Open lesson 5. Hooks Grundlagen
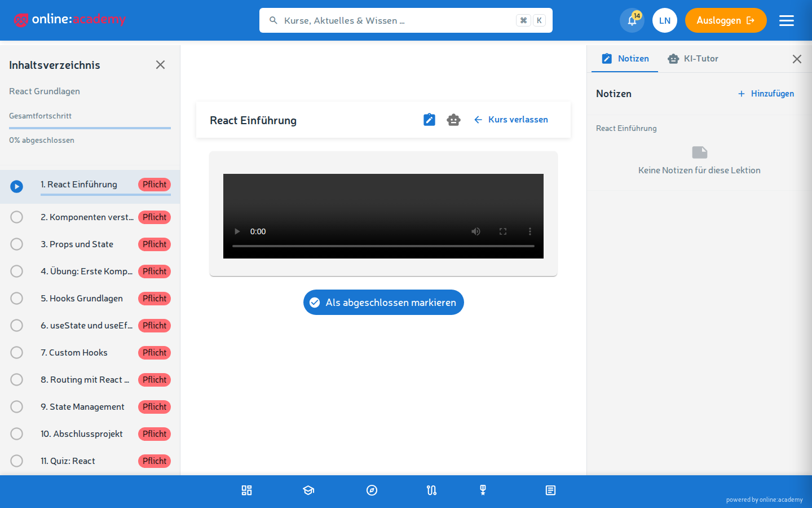This screenshot has height=508, width=812. [x=90, y=299]
